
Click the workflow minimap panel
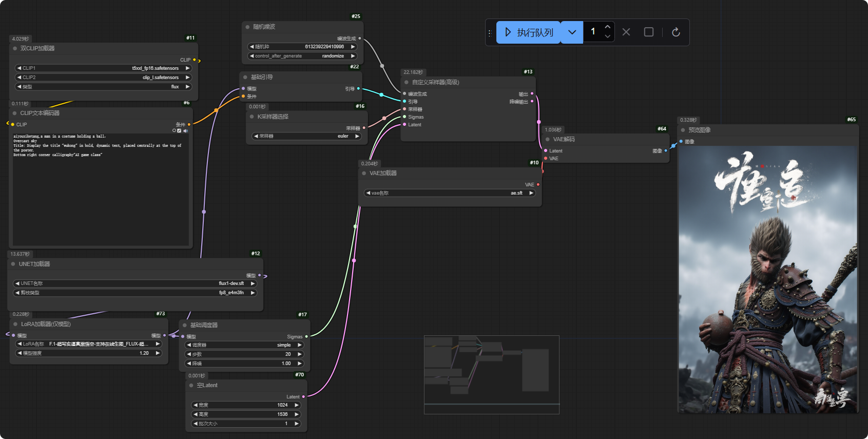tap(491, 375)
